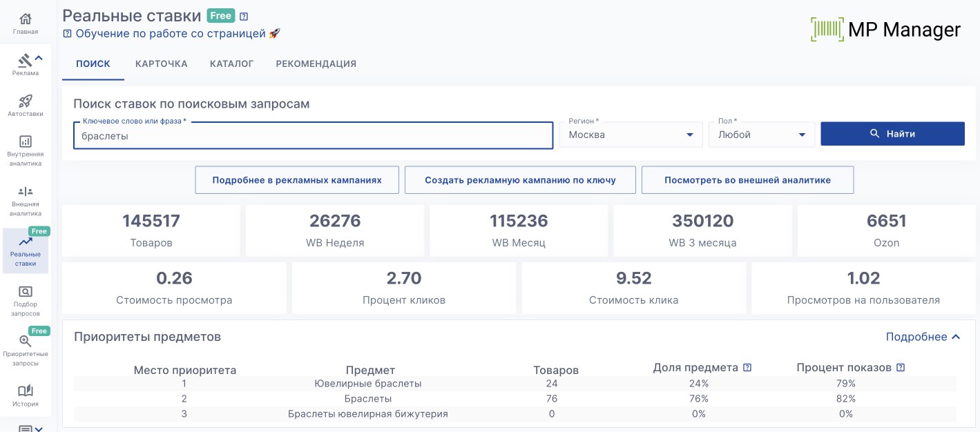
Task: Collapse the Подробнее priorities section
Action: coord(923,337)
